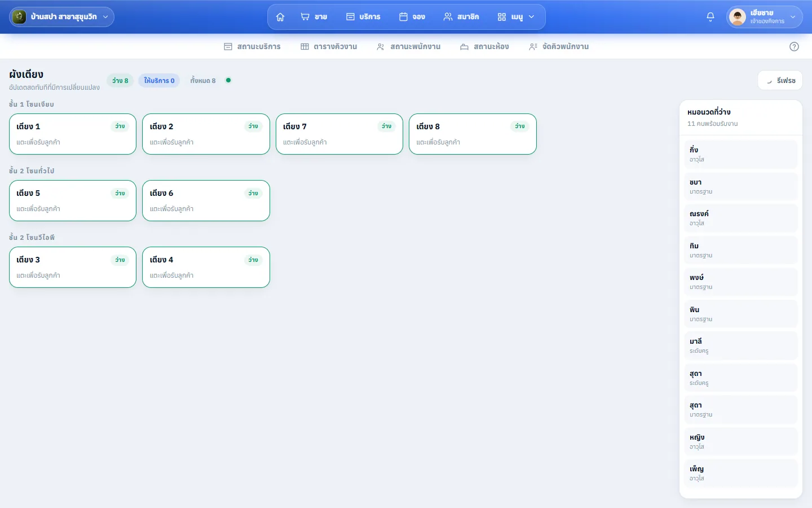Click ว่าง badge on เตียง 8
This screenshot has width=812, height=508.
coord(520,126)
